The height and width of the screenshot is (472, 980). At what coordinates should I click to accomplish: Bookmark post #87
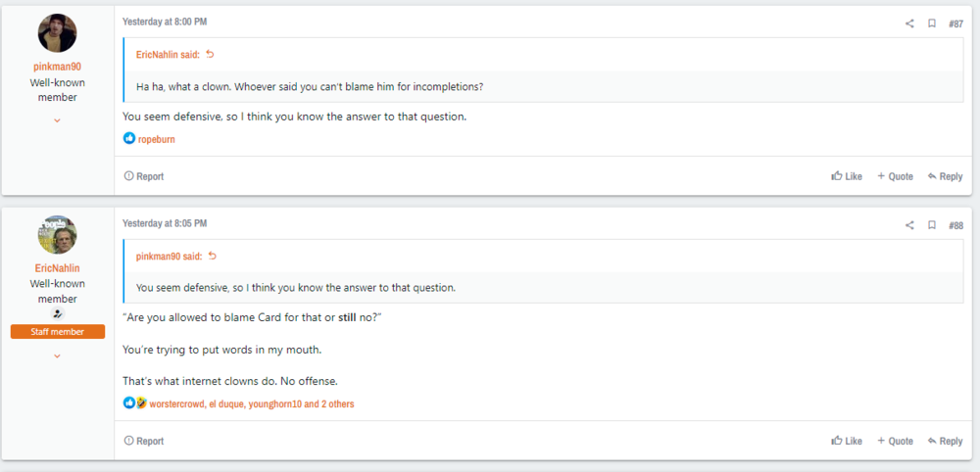pos(932,24)
